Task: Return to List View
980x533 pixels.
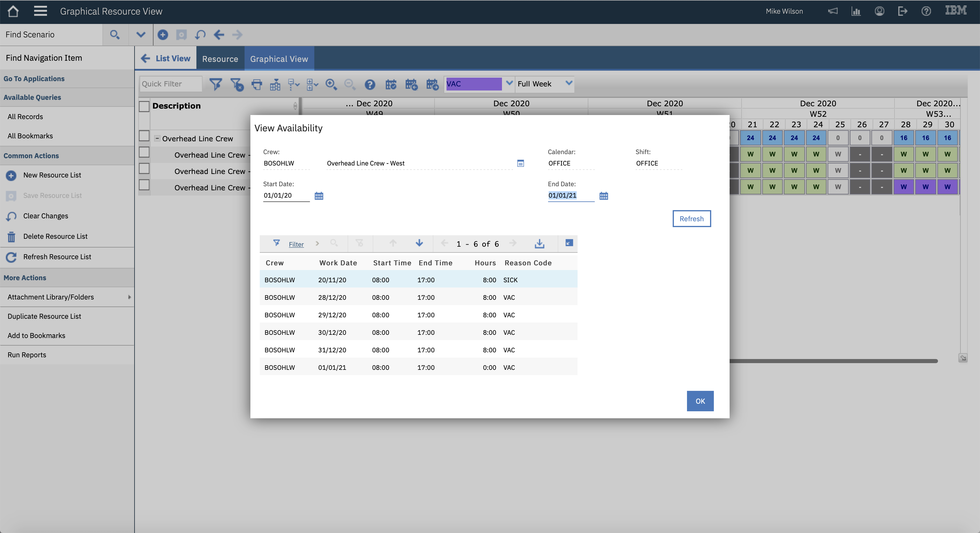Action: pos(166,58)
